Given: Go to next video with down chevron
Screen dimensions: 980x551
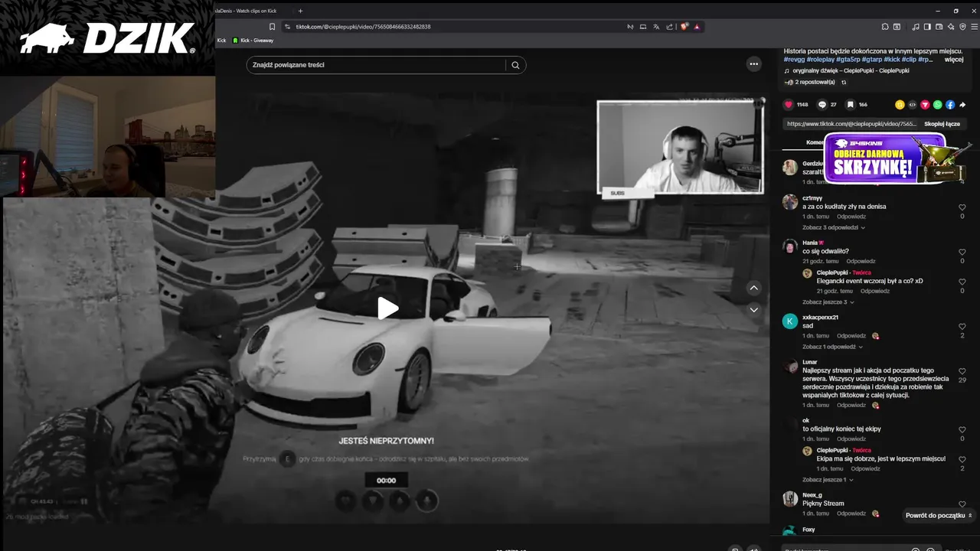Looking at the screenshot, I should pyautogui.click(x=754, y=310).
